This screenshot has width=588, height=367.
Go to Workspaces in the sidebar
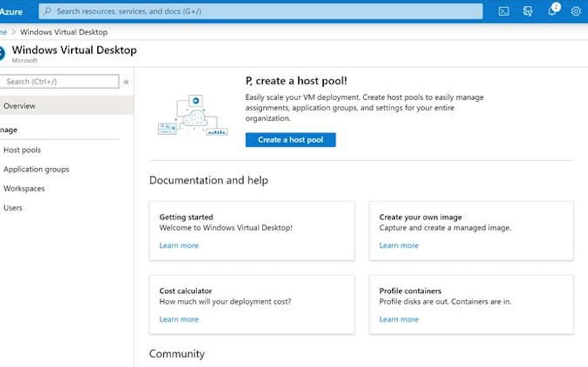[x=24, y=188]
